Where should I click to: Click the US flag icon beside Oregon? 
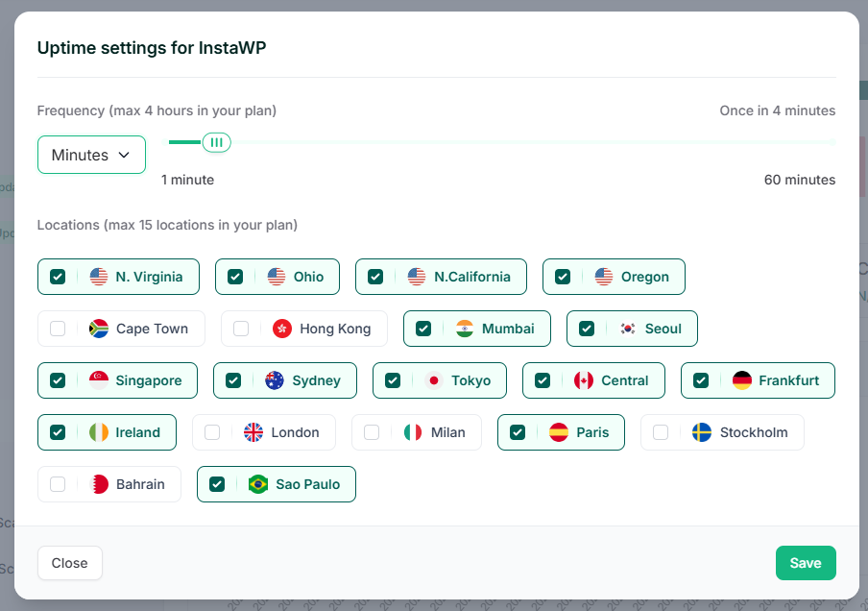coord(603,277)
